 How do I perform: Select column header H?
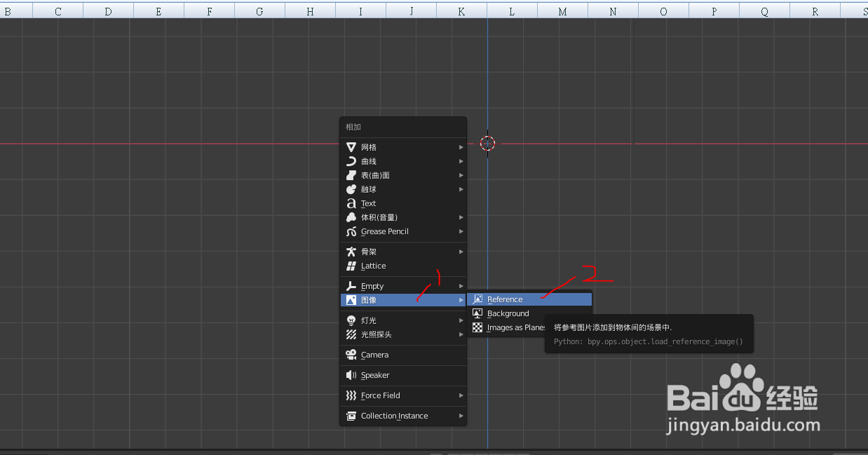point(310,11)
